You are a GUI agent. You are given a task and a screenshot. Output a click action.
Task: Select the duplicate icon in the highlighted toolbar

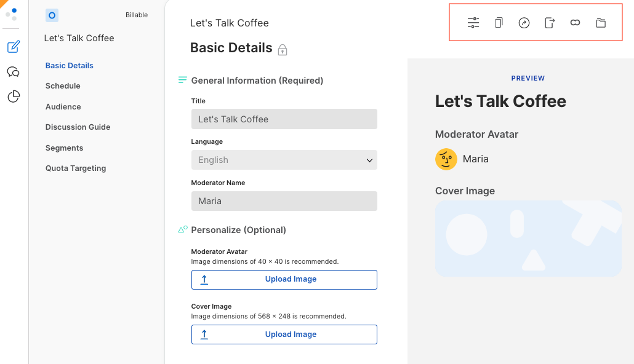click(x=498, y=23)
